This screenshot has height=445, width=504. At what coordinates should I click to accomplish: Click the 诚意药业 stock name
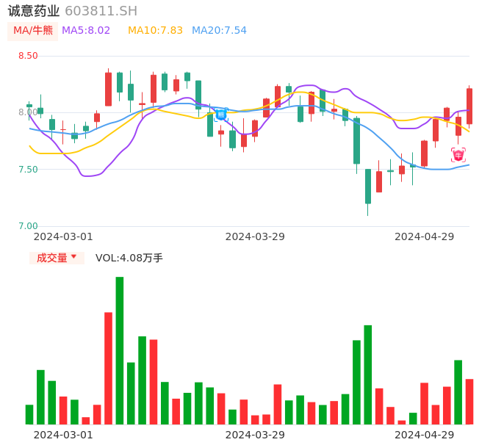pos(34,11)
